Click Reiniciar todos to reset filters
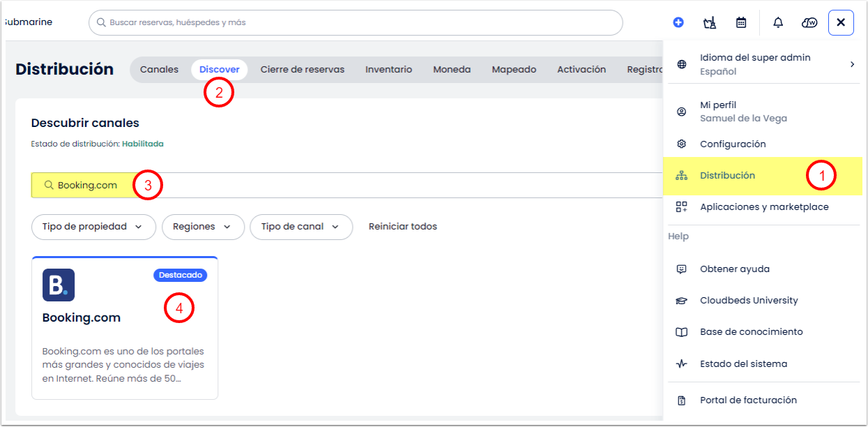Screen dimensions: 868x427 403,227
